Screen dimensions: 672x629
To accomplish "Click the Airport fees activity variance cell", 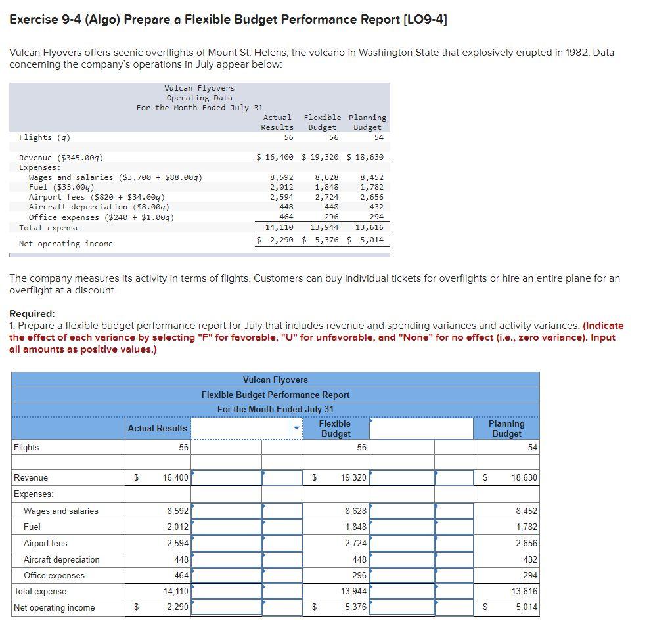I will pos(401,543).
